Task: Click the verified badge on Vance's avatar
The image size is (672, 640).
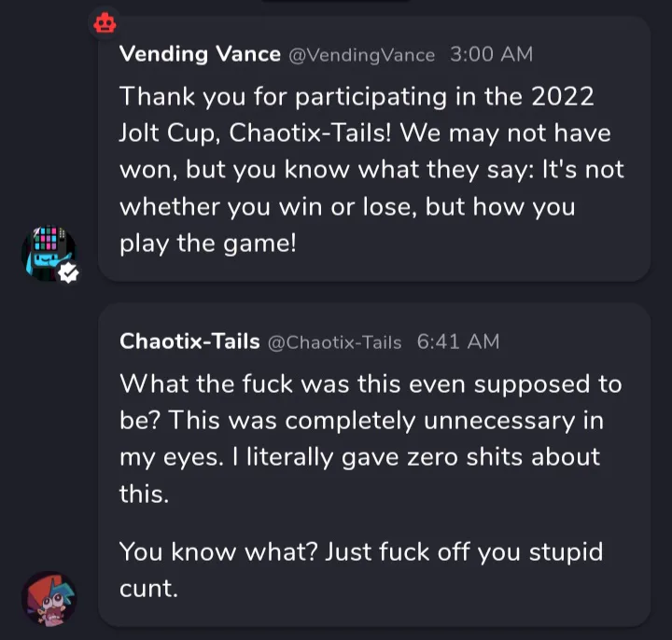Action: click(68, 272)
